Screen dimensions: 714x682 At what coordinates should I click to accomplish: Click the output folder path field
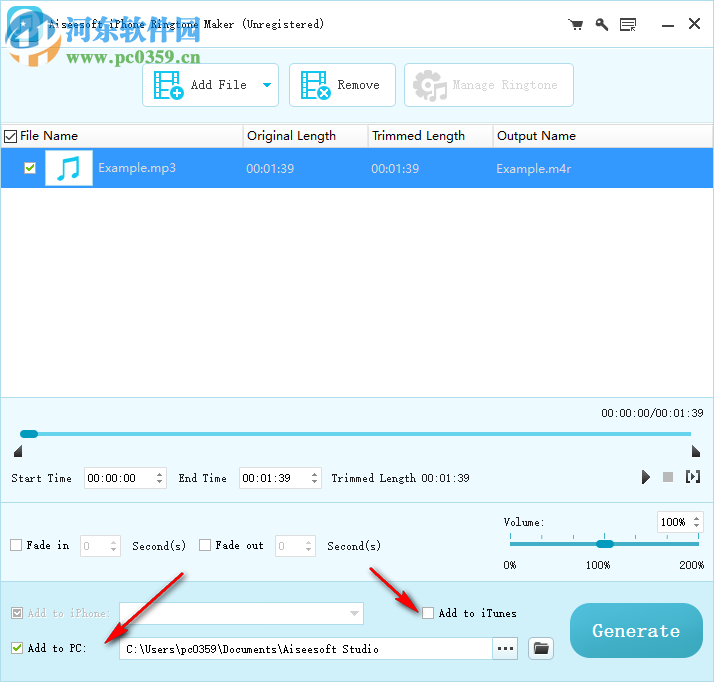pyautogui.click(x=306, y=649)
